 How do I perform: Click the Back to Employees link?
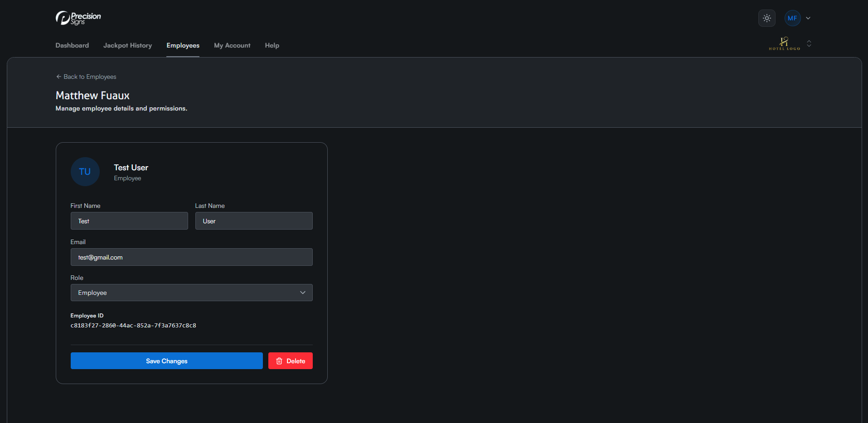[x=86, y=77]
